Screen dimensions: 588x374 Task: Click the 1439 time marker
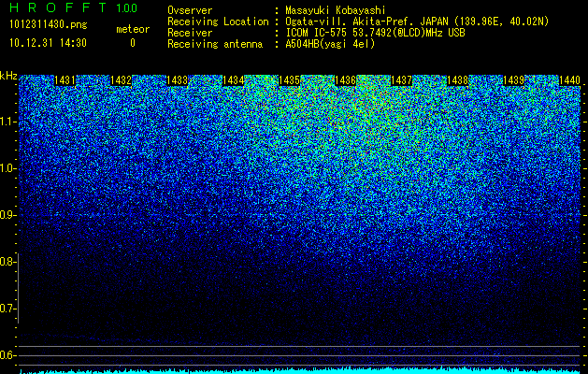click(513, 80)
